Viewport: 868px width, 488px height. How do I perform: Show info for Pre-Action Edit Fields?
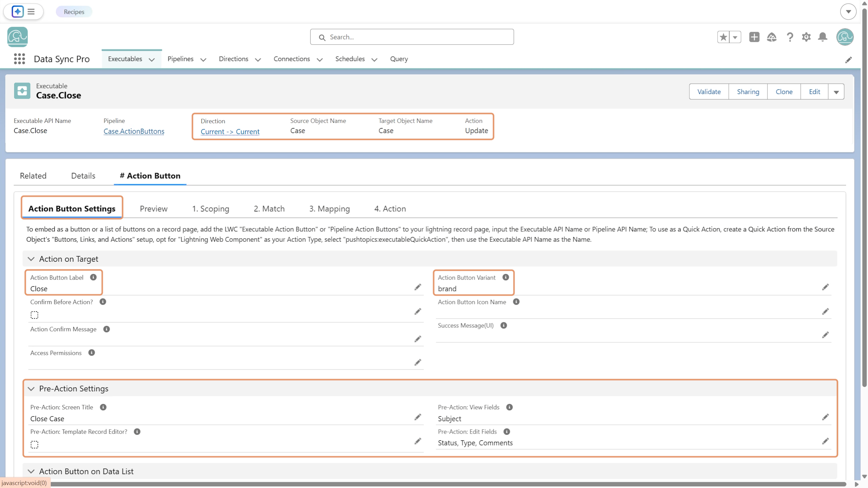[x=507, y=432]
